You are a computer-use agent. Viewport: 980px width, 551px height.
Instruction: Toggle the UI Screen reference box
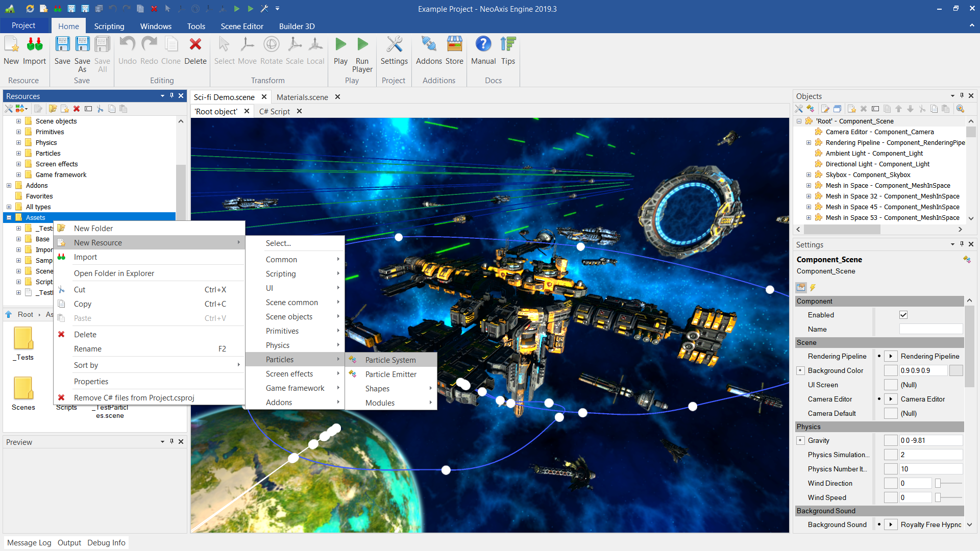pos(891,385)
